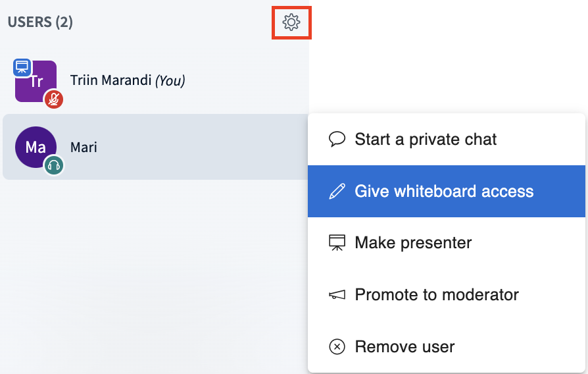Click the headphones listen-only badge on Mari
Viewport: 588px width, 374px height.
(x=54, y=165)
